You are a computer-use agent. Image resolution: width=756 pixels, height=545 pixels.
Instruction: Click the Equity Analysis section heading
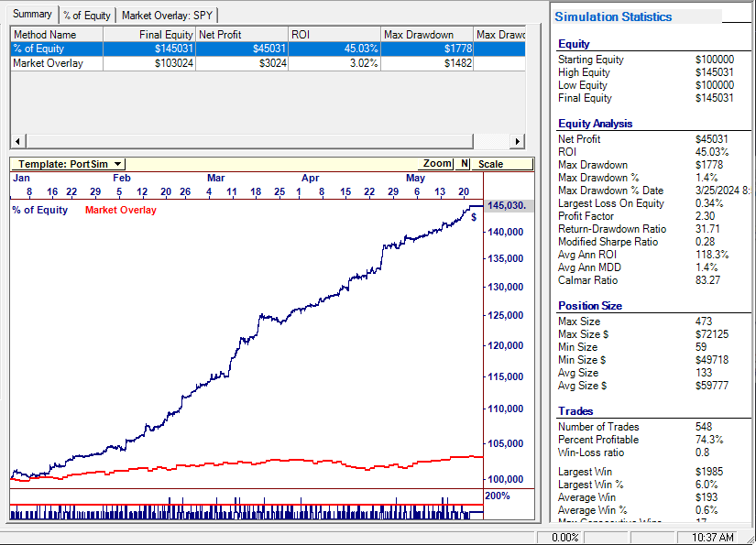[595, 124]
